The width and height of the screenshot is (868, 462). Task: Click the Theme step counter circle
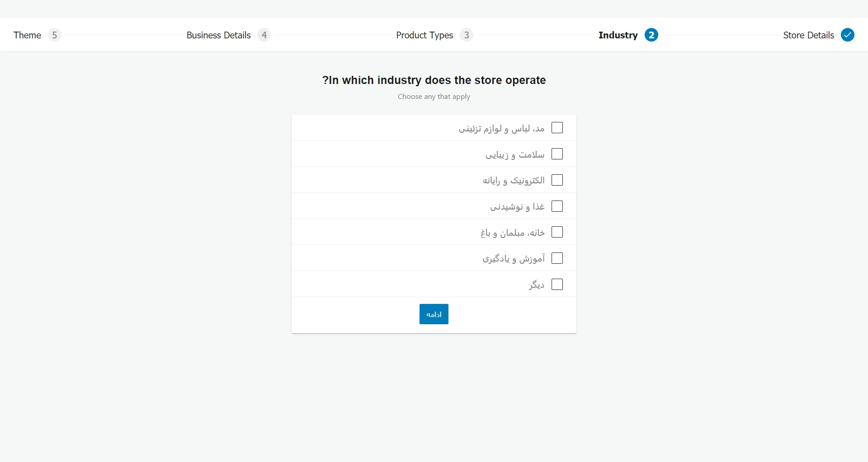point(55,35)
